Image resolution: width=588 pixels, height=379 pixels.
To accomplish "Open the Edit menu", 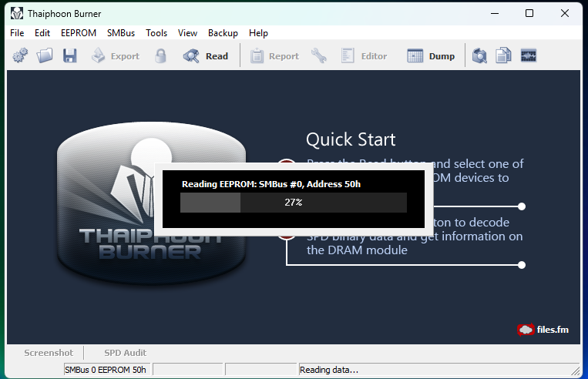I will point(42,33).
